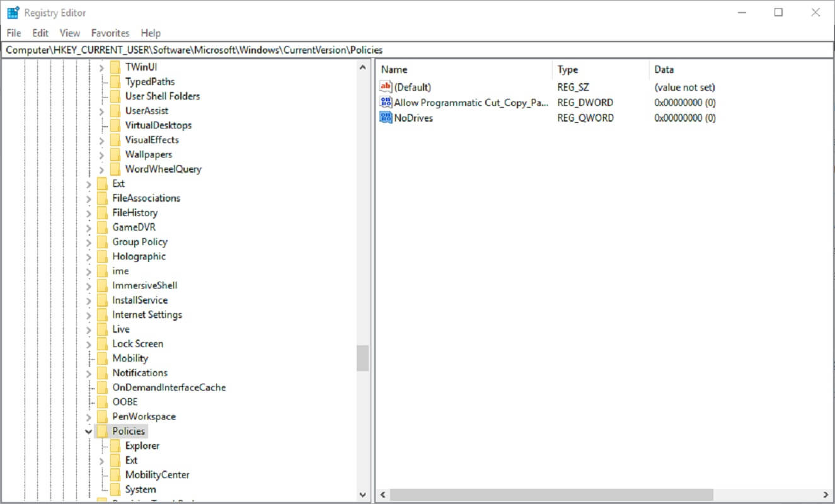The height and width of the screenshot is (504, 835).
Task: Click the VirtualDesktops folder icon
Action: (115, 125)
